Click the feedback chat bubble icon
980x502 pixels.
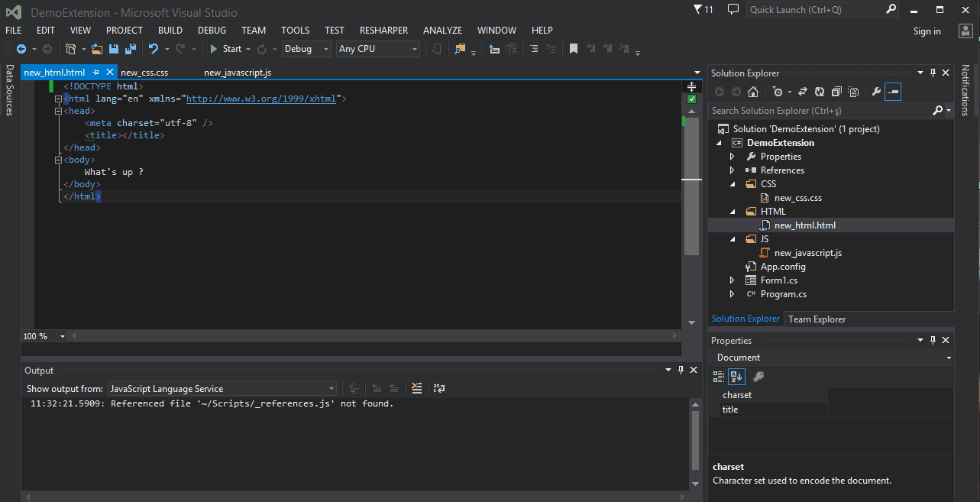[733, 10]
